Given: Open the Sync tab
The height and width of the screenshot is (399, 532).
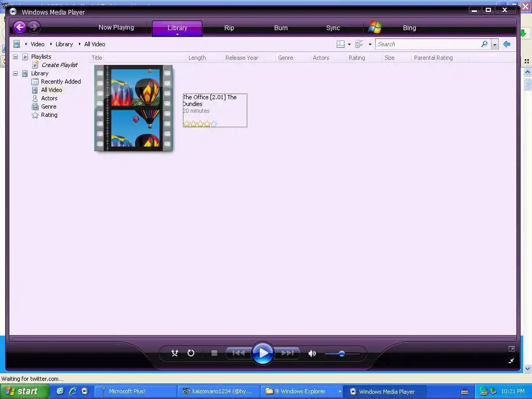Looking at the screenshot, I should 333,28.
